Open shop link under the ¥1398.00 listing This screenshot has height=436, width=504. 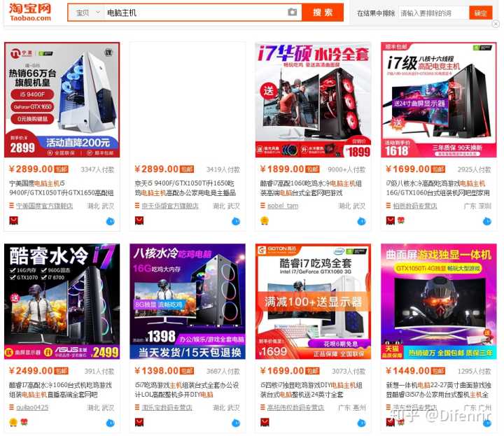pyautogui.click(x=167, y=408)
